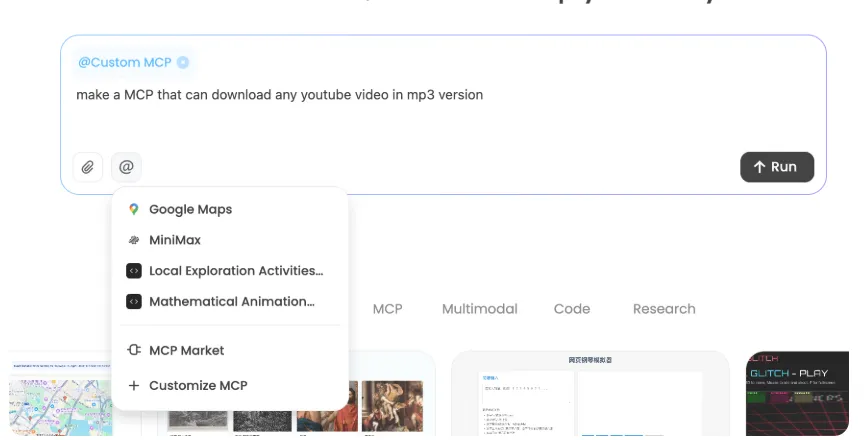Click into the prompt text about youtube mp3
Viewport: 867px width, 440px height.
pyautogui.click(x=280, y=95)
